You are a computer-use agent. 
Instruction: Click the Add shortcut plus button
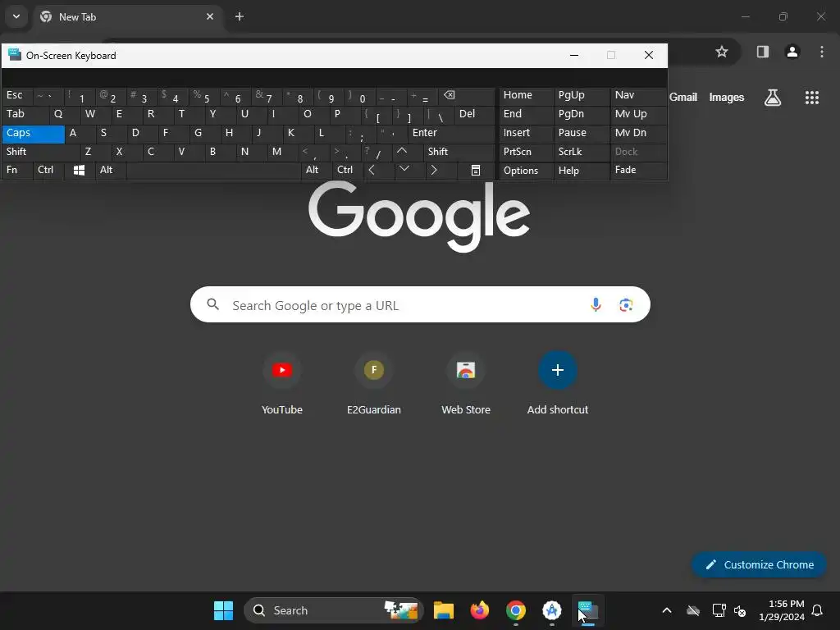557,370
